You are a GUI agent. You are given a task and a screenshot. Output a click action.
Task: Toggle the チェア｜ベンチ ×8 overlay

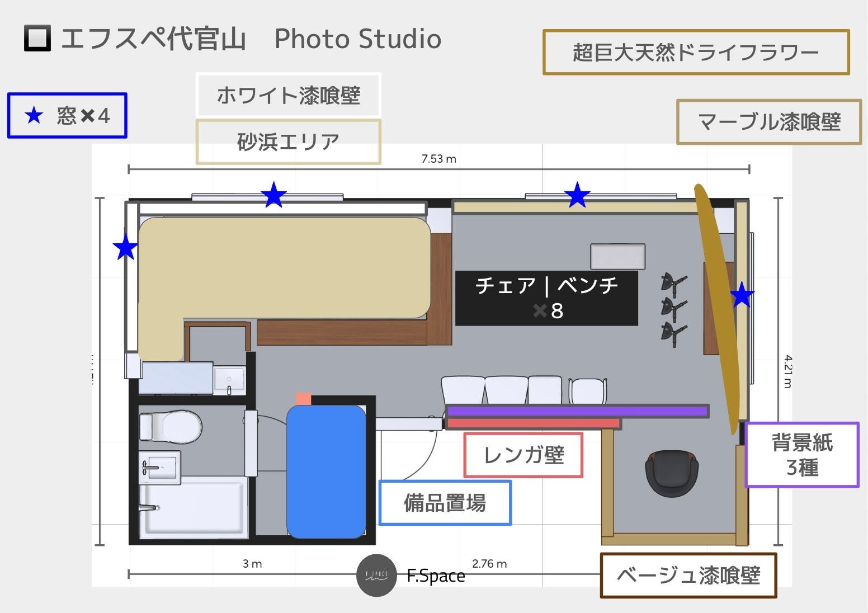[x=546, y=298]
